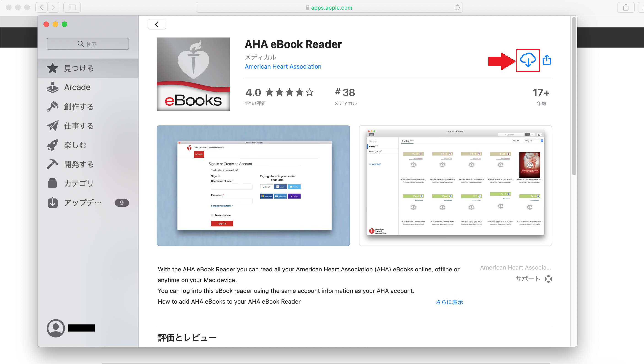Viewport: 644px width, 364px height.
Task: Open the Arcade sidebar section
Action: click(x=77, y=87)
